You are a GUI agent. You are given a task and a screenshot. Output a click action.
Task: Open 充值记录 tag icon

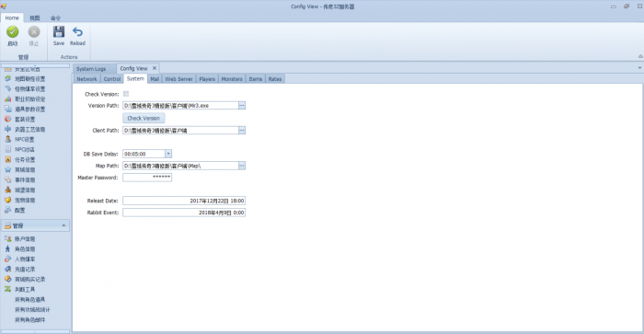[x=7, y=269]
